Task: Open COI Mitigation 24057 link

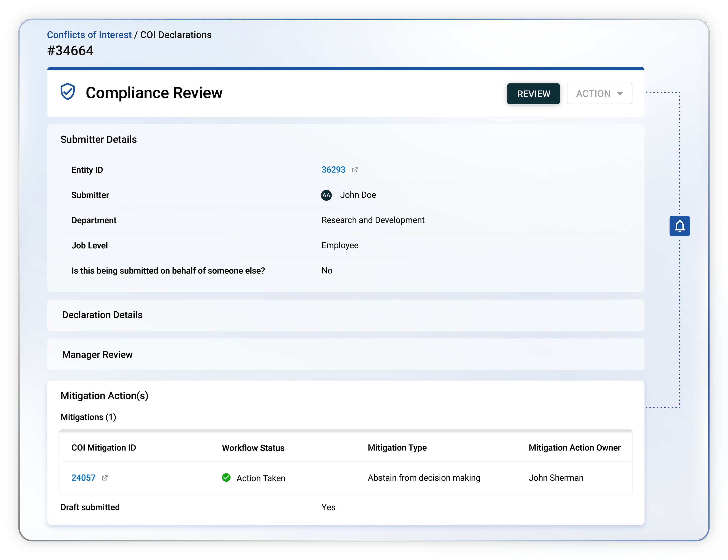Action: [83, 478]
